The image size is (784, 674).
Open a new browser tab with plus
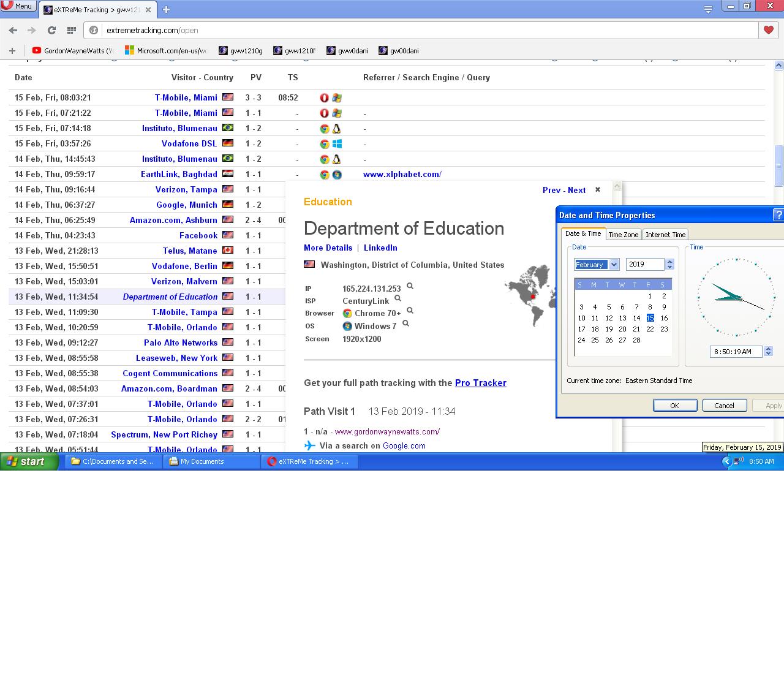click(x=166, y=9)
